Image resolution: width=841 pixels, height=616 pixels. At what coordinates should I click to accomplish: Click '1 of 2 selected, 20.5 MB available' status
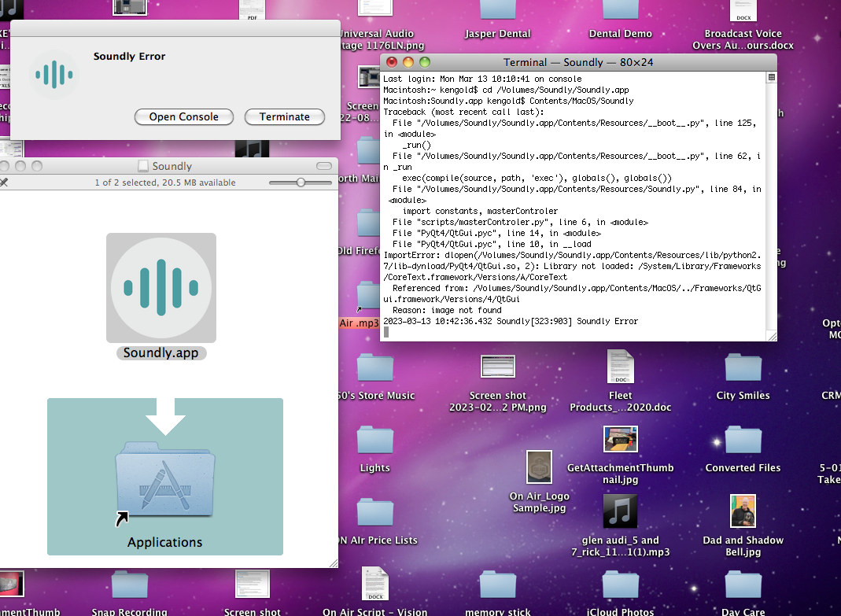coord(165,183)
